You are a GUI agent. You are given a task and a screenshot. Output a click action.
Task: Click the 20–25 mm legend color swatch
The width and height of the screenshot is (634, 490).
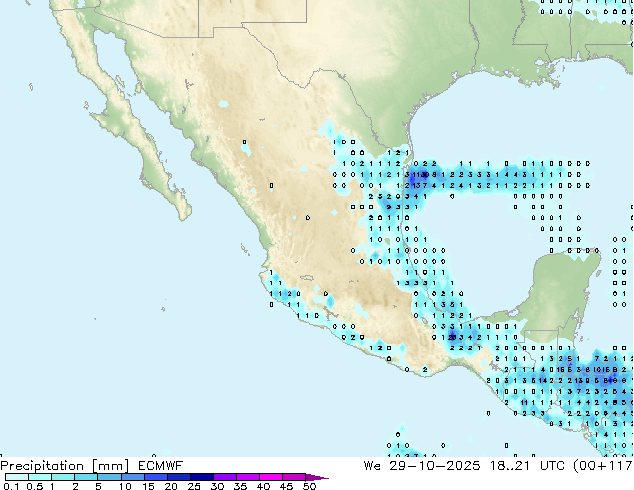click(x=179, y=477)
